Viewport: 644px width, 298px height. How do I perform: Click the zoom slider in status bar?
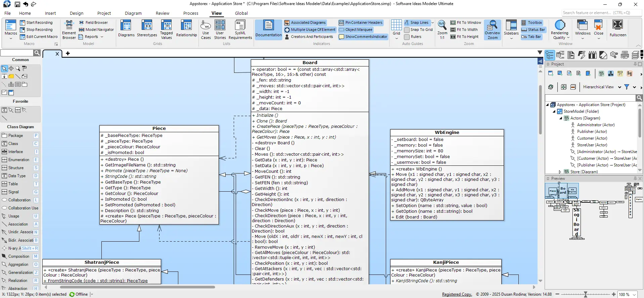pos(585,294)
